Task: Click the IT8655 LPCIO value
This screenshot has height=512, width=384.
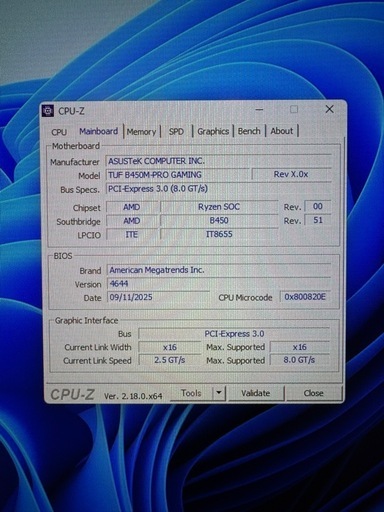Action: [x=219, y=234]
